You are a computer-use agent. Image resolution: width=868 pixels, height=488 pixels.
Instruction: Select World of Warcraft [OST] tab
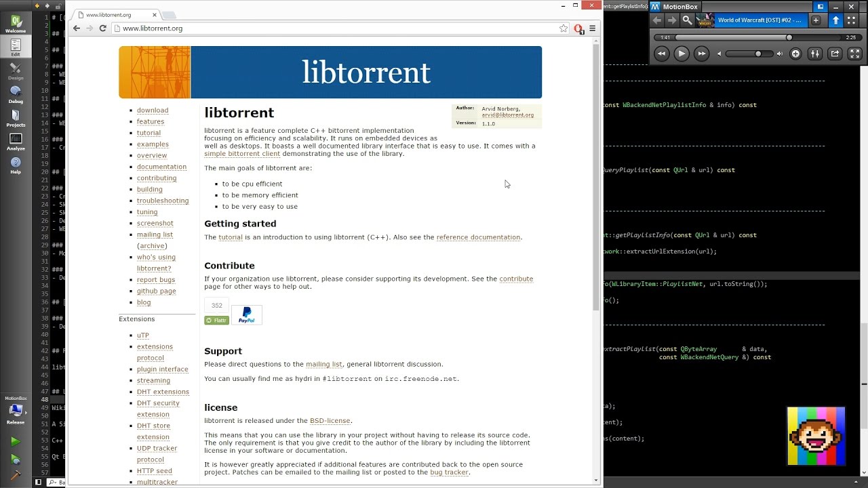tap(752, 20)
